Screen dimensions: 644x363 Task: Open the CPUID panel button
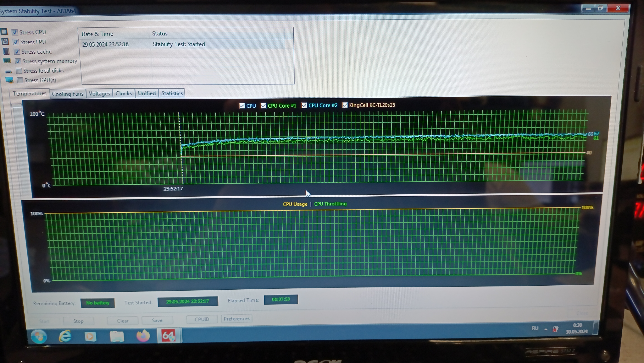pos(202,319)
